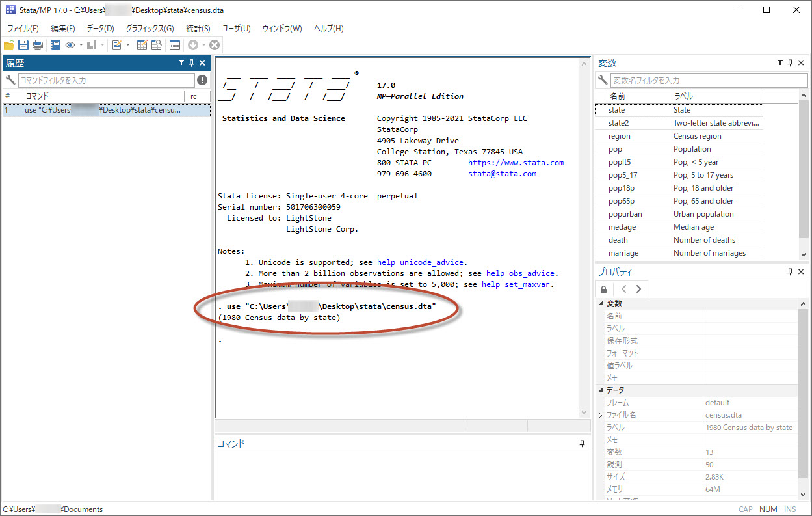Open the ウィンドウ(W) menu

coord(282,29)
